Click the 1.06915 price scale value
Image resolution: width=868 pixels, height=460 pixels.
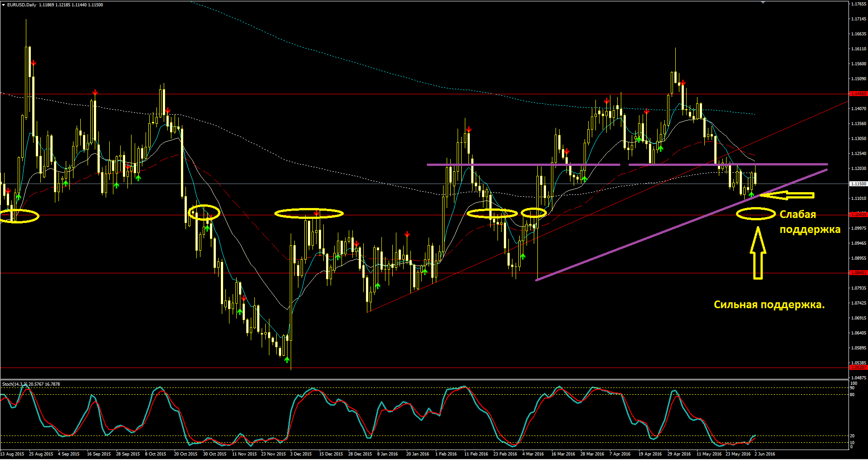(859, 318)
